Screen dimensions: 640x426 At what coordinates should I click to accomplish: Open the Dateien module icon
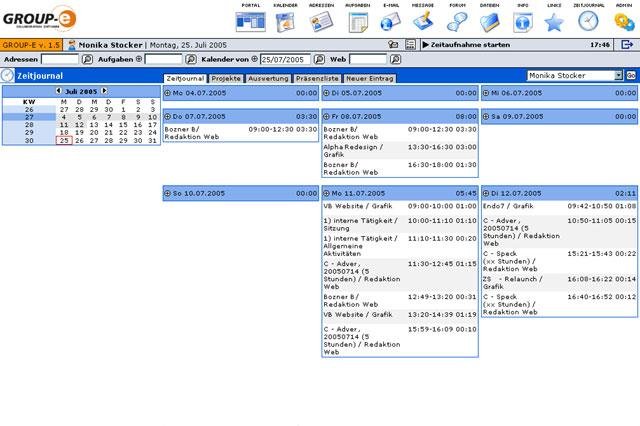pyautogui.click(x=490, y=21)
